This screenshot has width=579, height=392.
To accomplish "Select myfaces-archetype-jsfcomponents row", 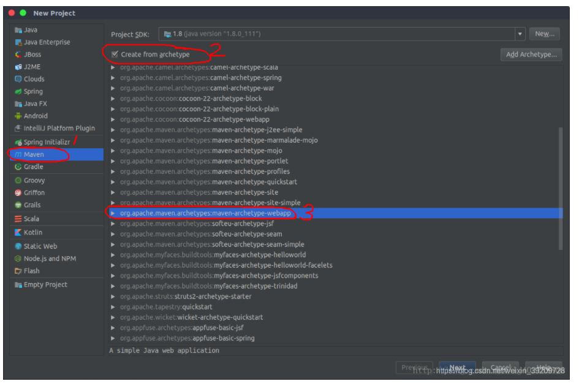I will [x=336, y=276].
